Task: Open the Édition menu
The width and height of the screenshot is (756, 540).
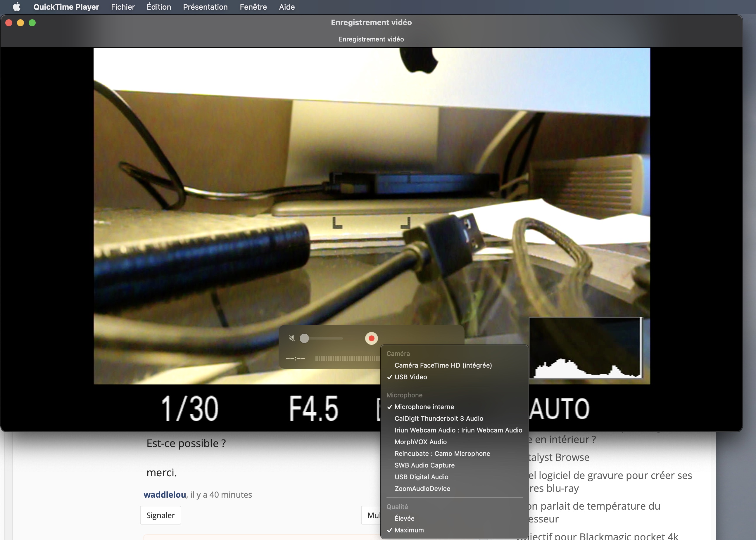Action: (159, 7)
